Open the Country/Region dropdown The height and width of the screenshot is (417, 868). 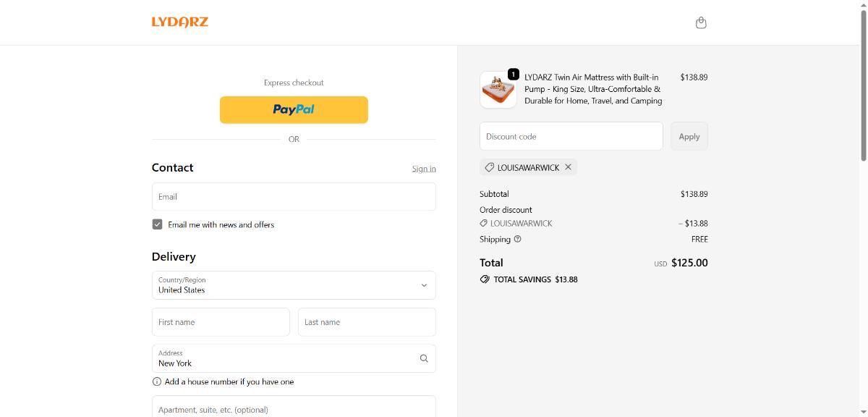[294, 285]
